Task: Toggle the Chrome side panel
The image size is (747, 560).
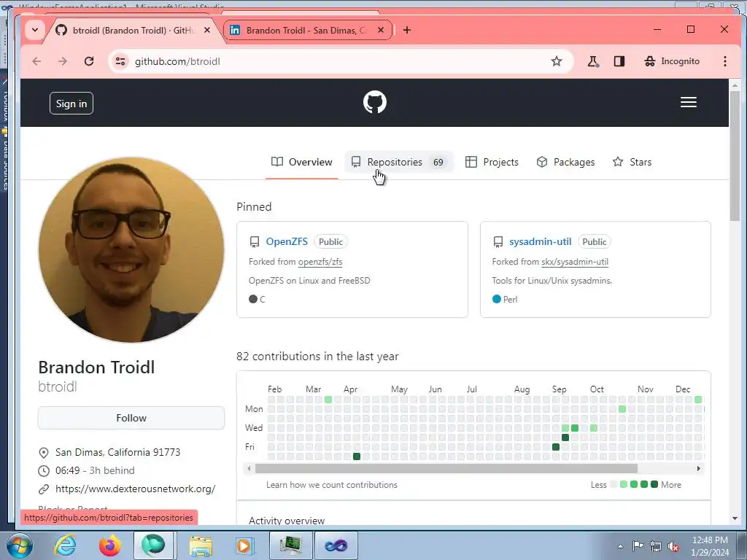Action: [x=619, y=61]
